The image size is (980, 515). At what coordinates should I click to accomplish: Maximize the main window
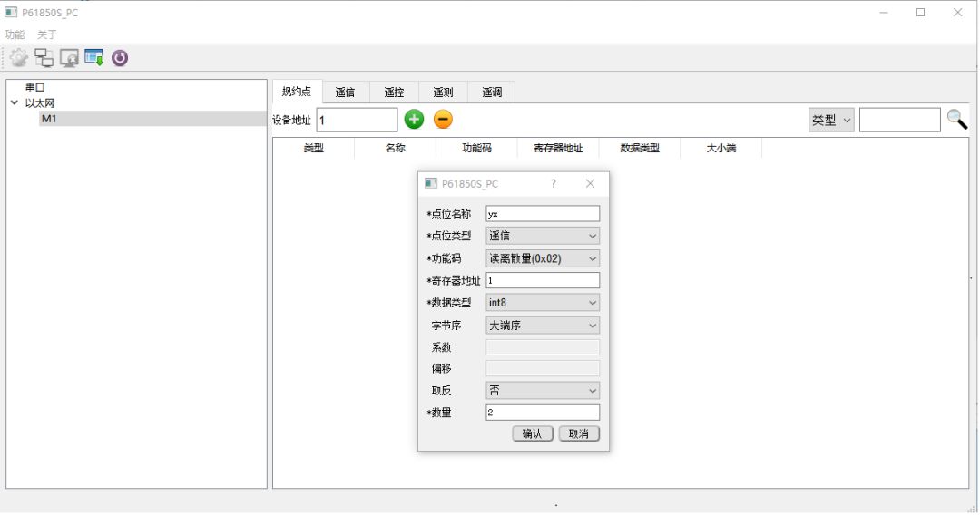921,13
